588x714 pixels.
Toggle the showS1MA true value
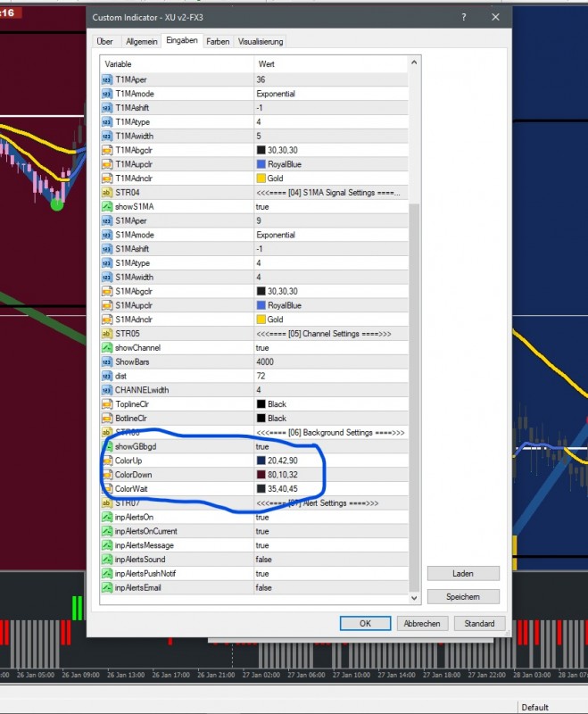click(262, 207)
